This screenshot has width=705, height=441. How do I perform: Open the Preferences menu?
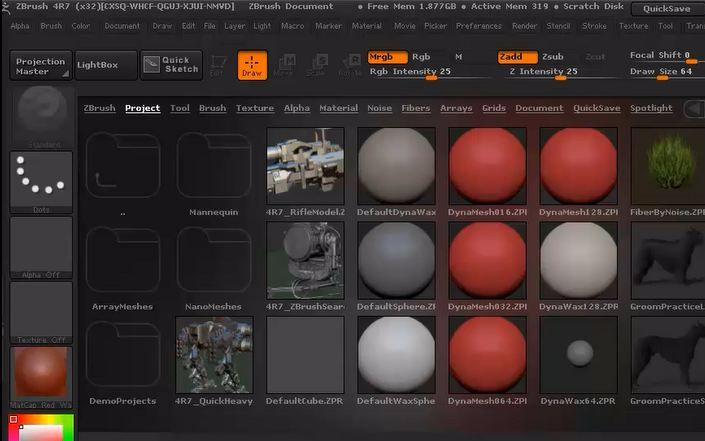pos(478,26)
